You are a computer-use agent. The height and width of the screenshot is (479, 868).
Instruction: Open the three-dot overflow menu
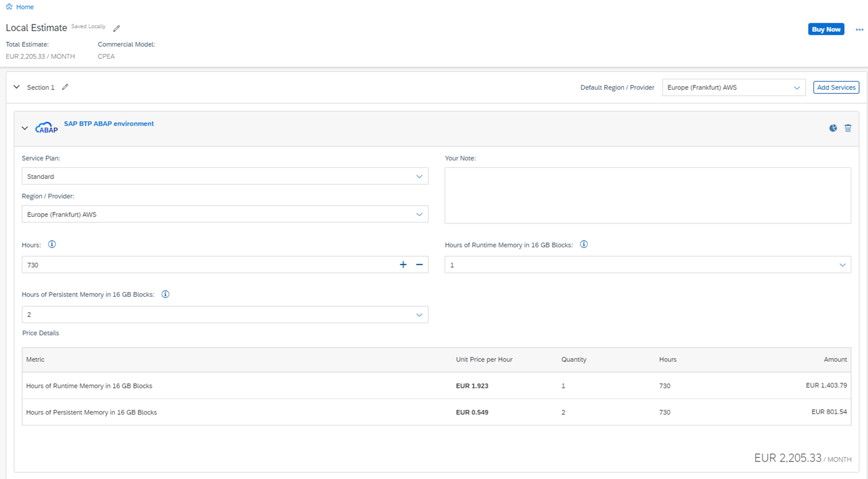(x=859, y=30)
